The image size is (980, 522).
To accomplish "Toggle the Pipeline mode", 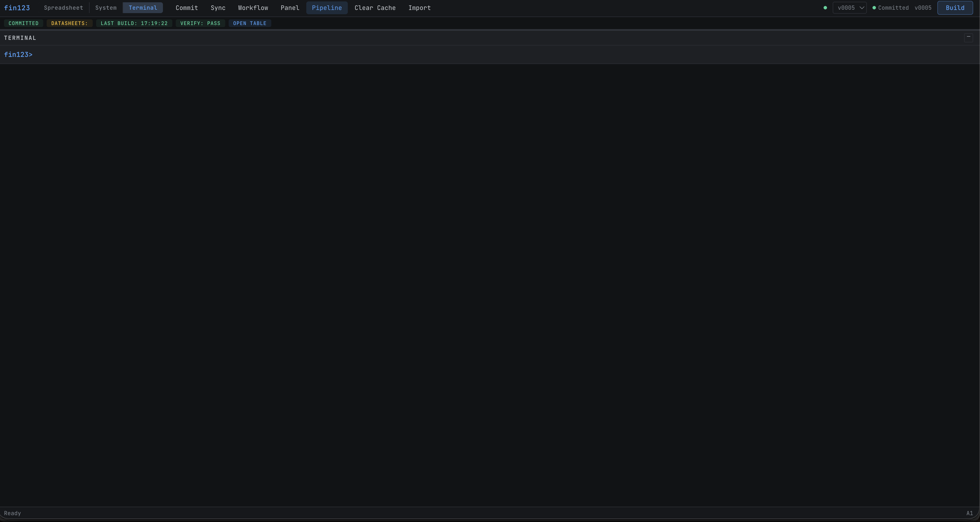I will pos(326,8).
